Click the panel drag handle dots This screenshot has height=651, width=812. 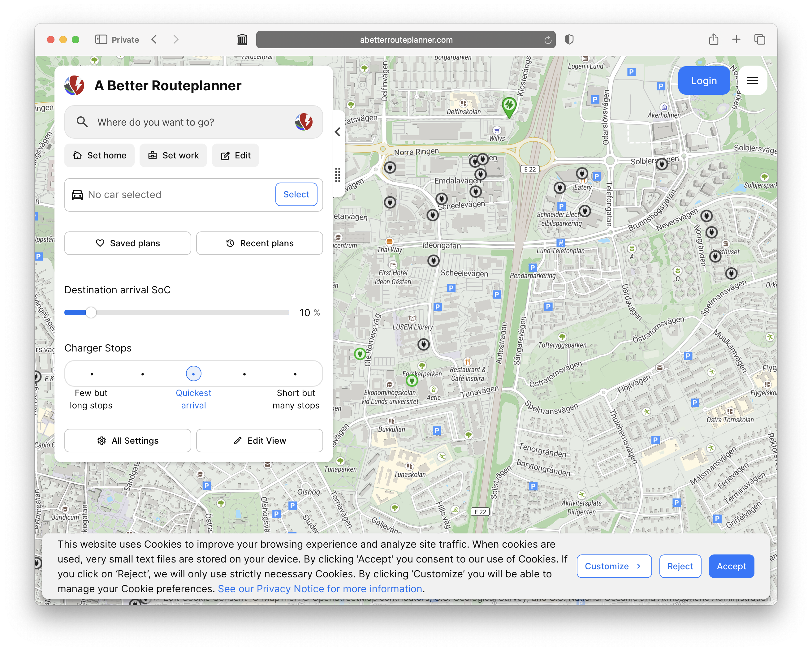coord(337,175)
